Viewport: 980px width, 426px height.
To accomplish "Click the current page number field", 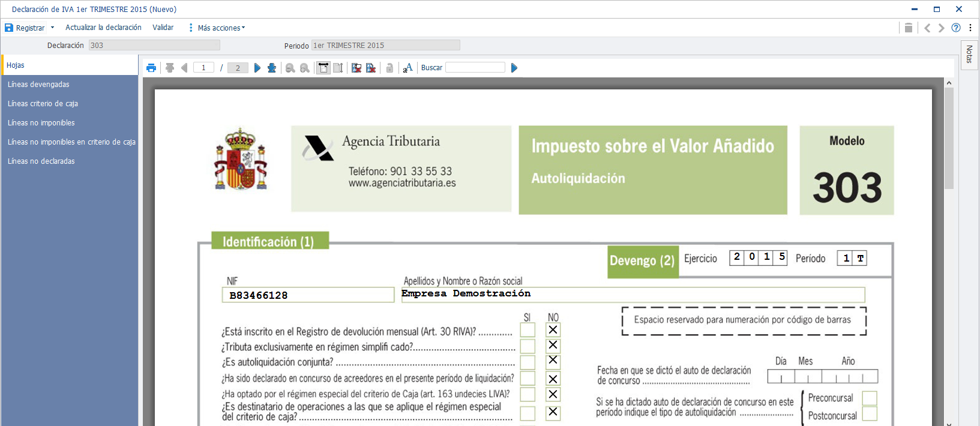I will pos(203,68).
